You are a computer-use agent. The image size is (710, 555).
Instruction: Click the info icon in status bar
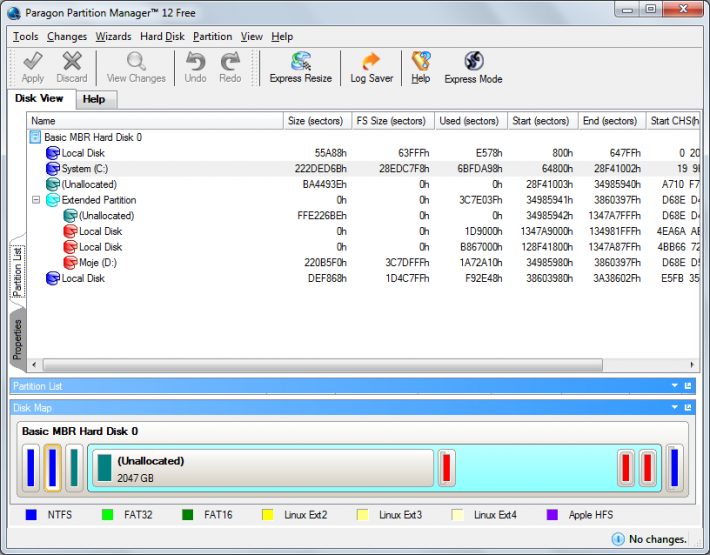pyautogui.click(x=618, y=539)
